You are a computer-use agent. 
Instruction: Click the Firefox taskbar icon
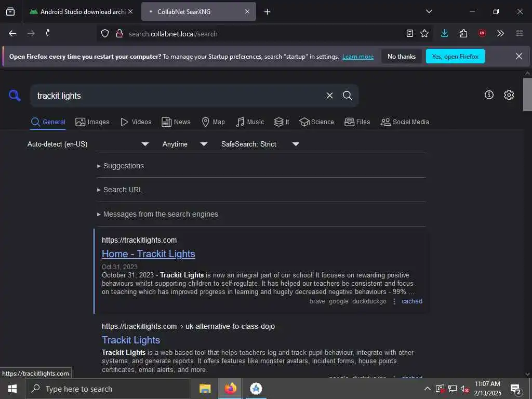coord(230,389)
